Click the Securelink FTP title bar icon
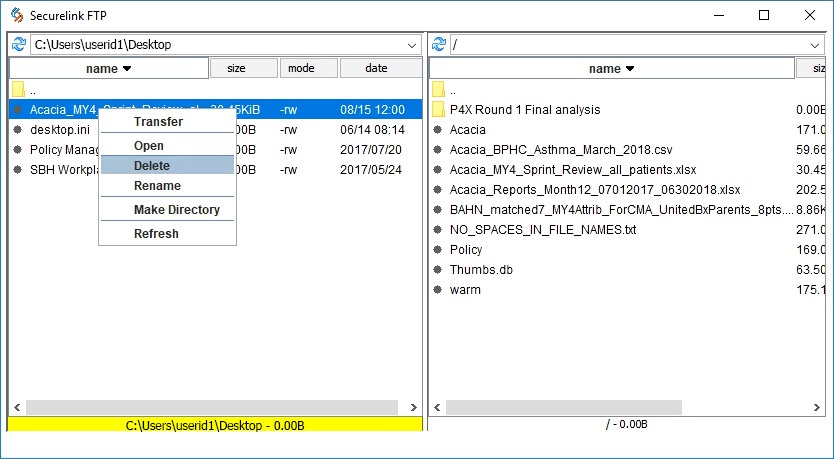Viewport: 834px width, 459px height. pyautogui.click(x=16, y=15)
